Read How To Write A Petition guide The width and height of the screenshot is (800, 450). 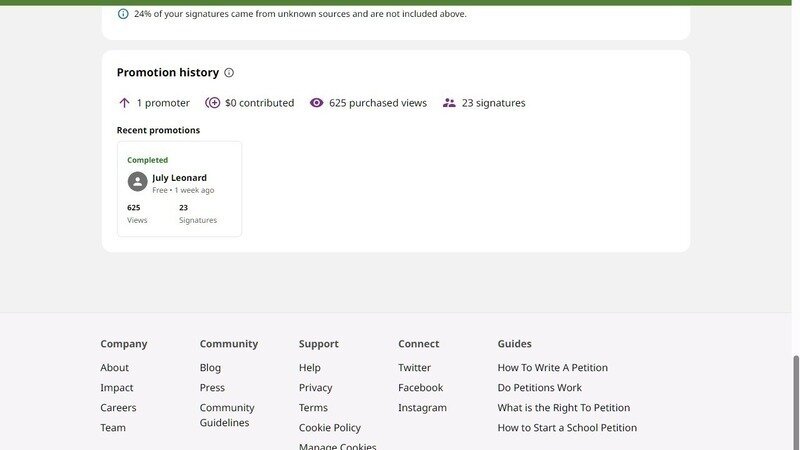point(552,368)
